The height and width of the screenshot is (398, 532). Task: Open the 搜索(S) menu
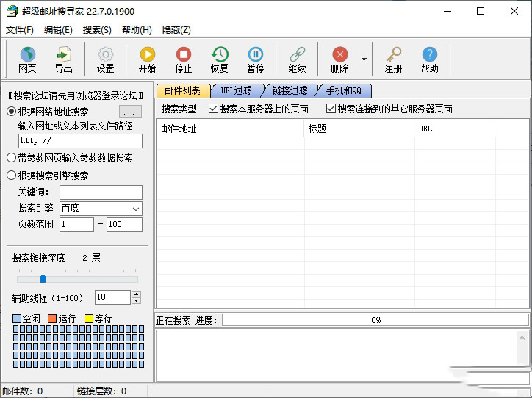[x=97, y=30]
